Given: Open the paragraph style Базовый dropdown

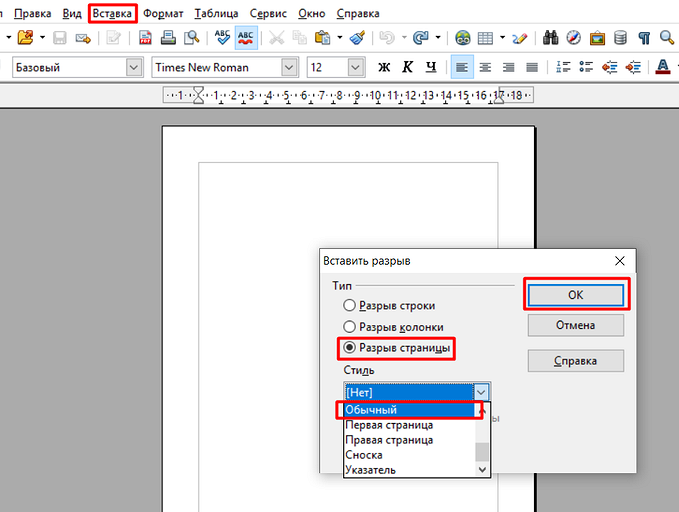Looking at the screenshot, I should pyautogui.click(x=134, y=67).
